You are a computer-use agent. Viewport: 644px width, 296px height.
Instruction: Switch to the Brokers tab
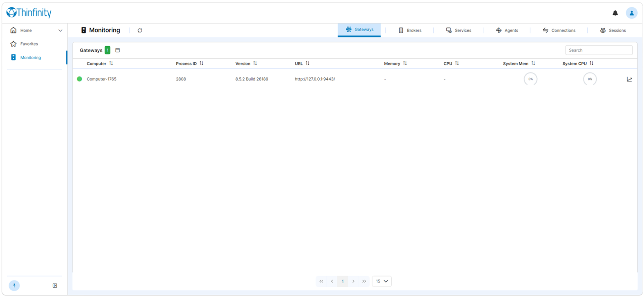pos(410,31)
